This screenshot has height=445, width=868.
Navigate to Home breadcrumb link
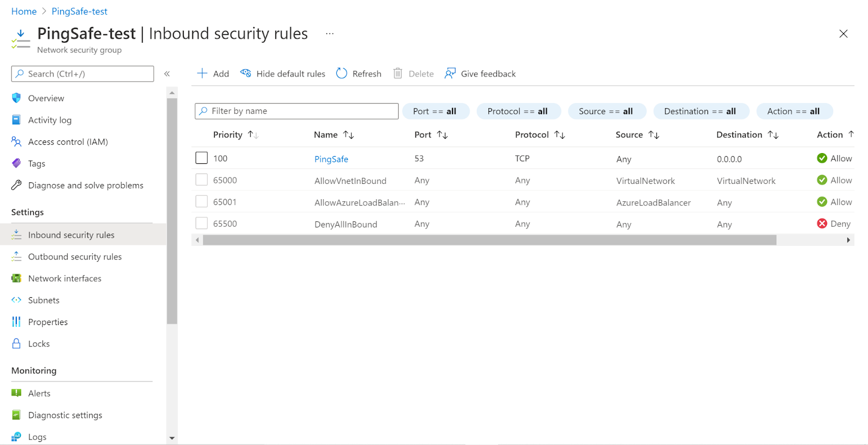point(24,11)
